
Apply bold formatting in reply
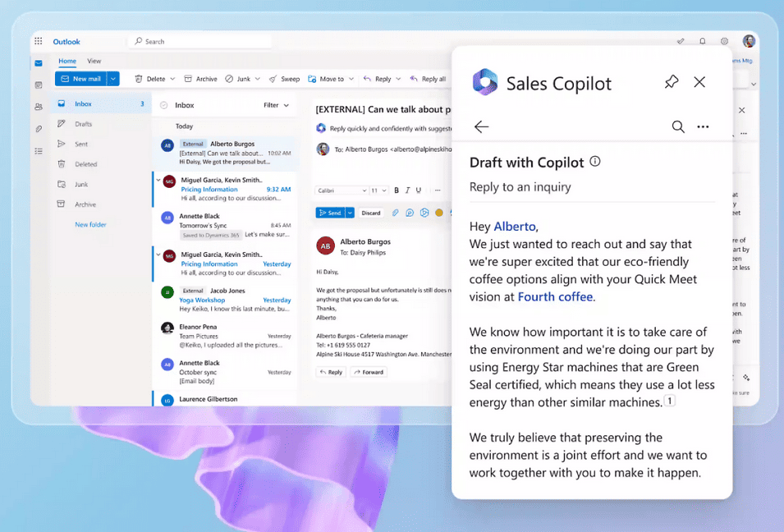point(397,190)
